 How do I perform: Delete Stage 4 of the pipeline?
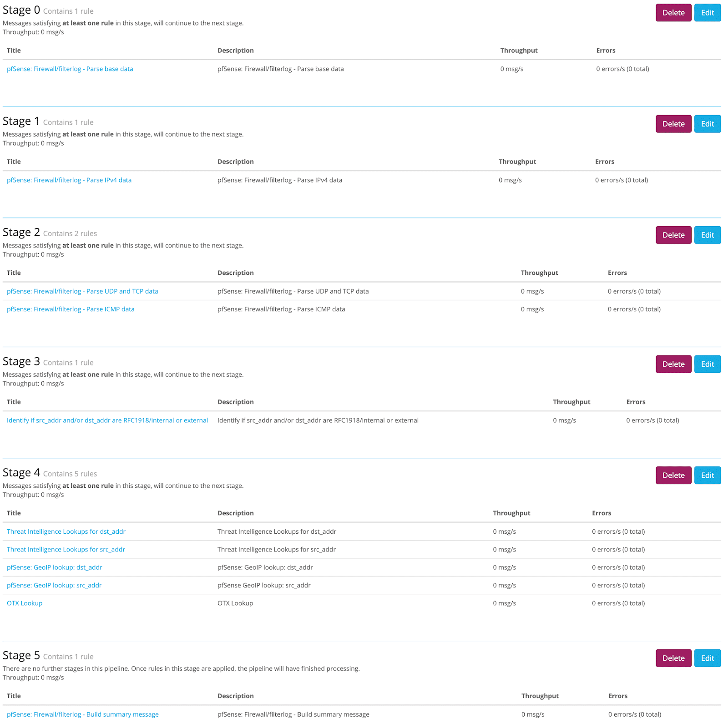pos(673,475)
